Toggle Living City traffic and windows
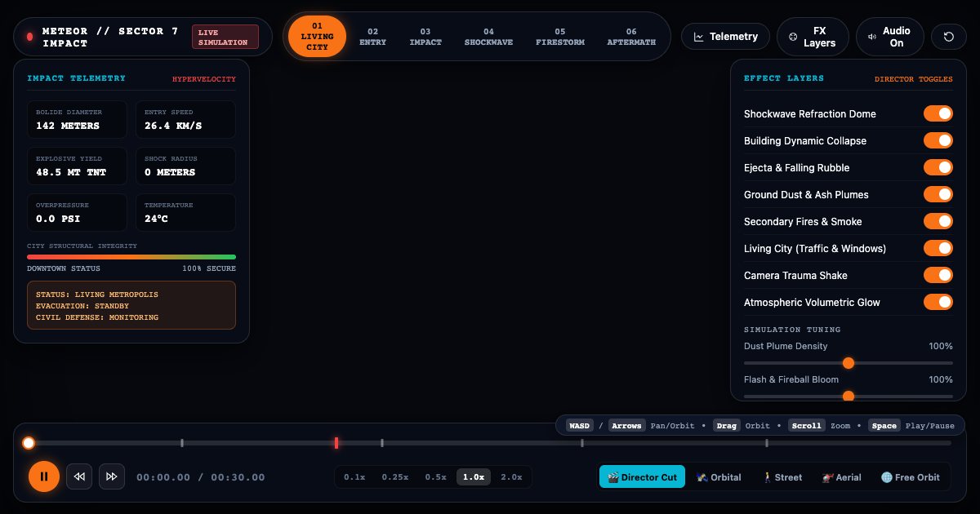This screenshot has width=980, height=514. point(938,248)
